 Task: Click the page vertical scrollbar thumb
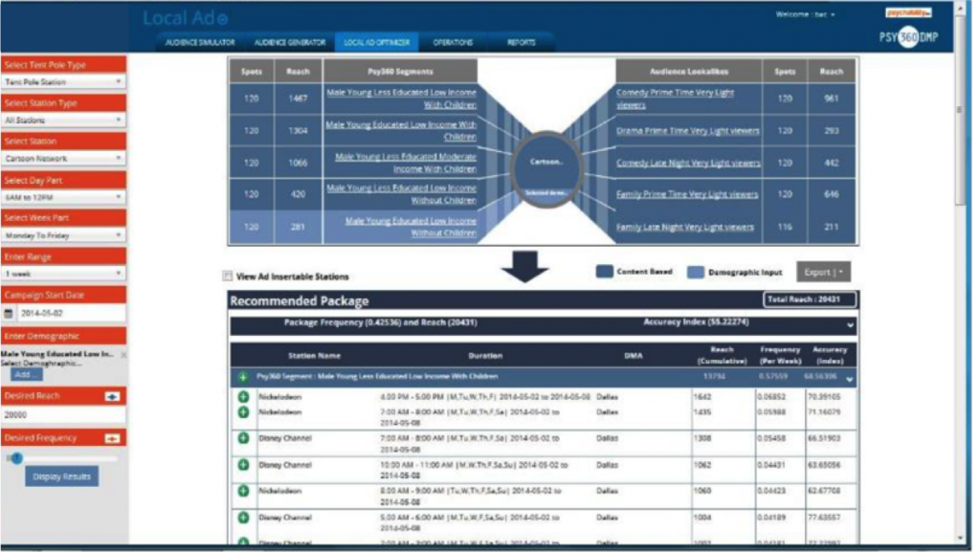pos(961,111)
